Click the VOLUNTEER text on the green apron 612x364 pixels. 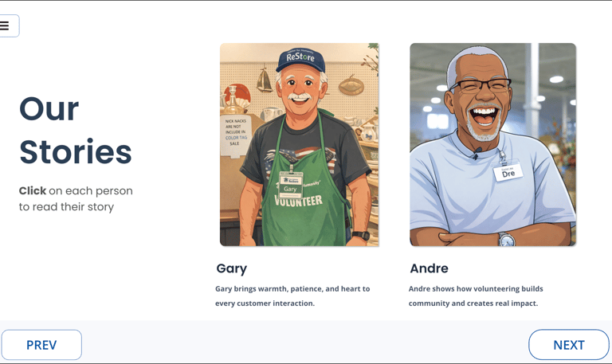[298, 201]
